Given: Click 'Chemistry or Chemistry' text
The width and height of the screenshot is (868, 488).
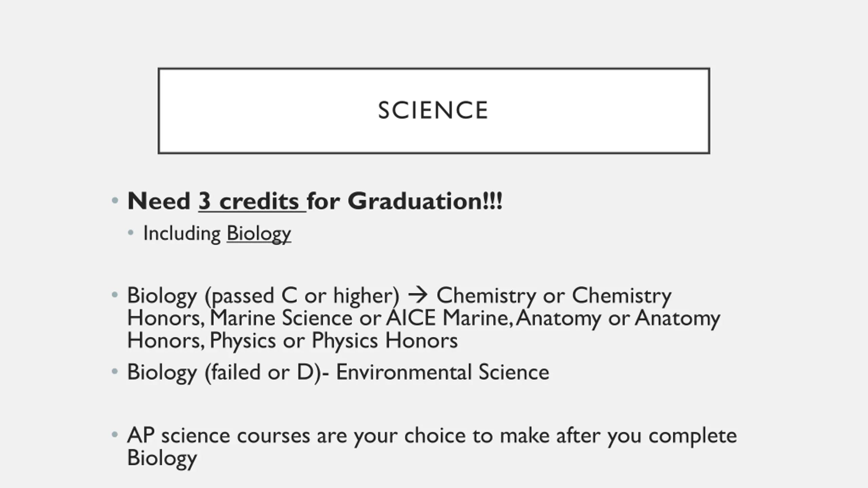Looking at the screenshot, I should [554, 296].
